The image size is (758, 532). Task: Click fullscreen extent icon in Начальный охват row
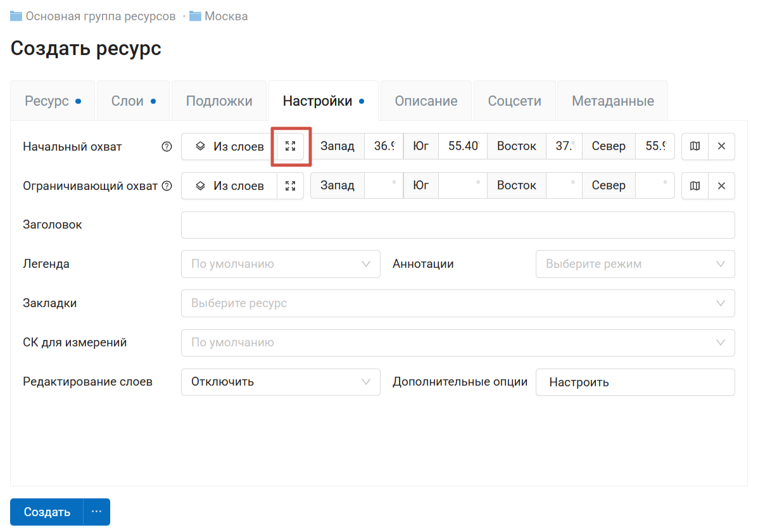291,146
